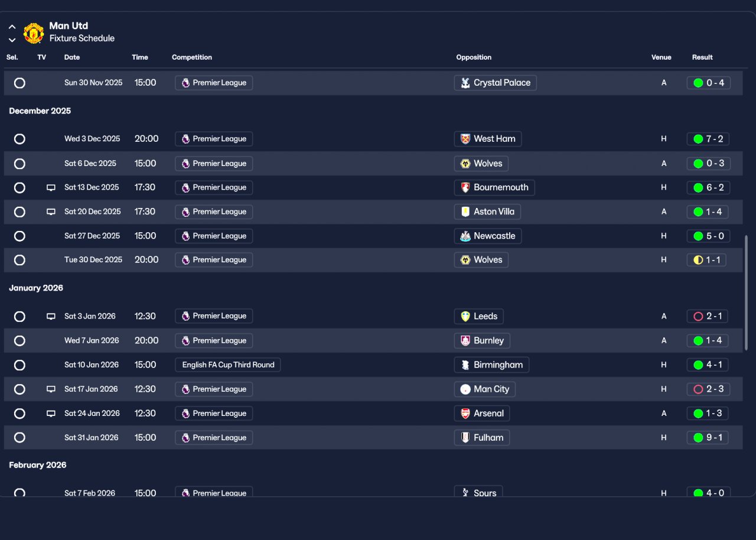Click the West Ham club badge icon
The width and height of the screenshot is (756, 540).
[x=465, y=139]
